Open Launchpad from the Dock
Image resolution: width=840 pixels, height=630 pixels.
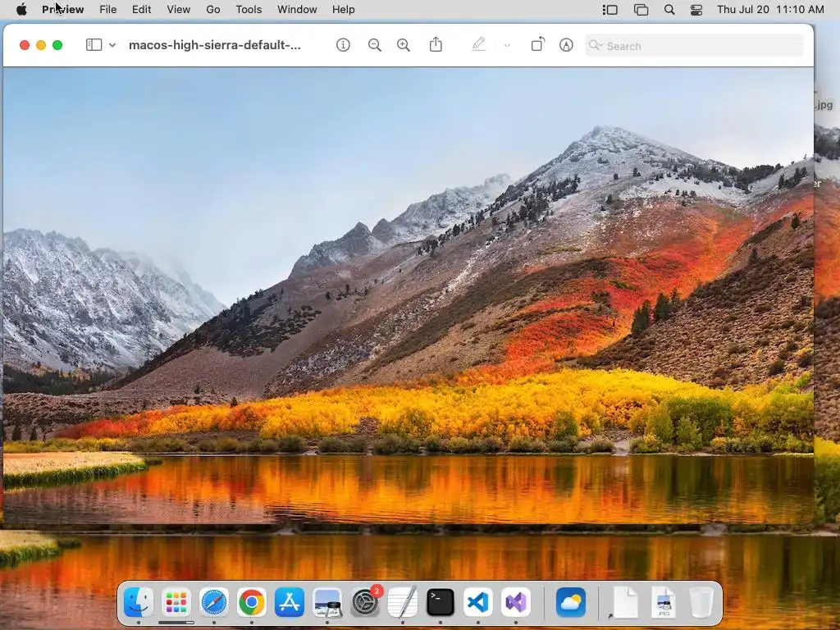[x=176, y=602]
